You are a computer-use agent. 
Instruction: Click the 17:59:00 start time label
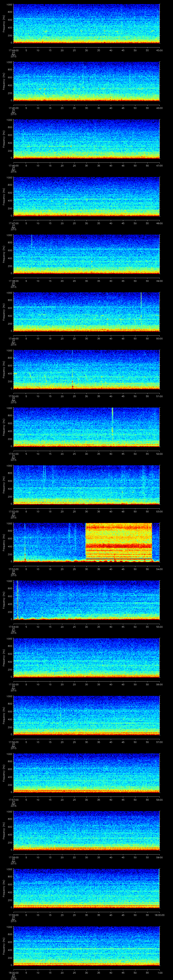tap(13, 915)
